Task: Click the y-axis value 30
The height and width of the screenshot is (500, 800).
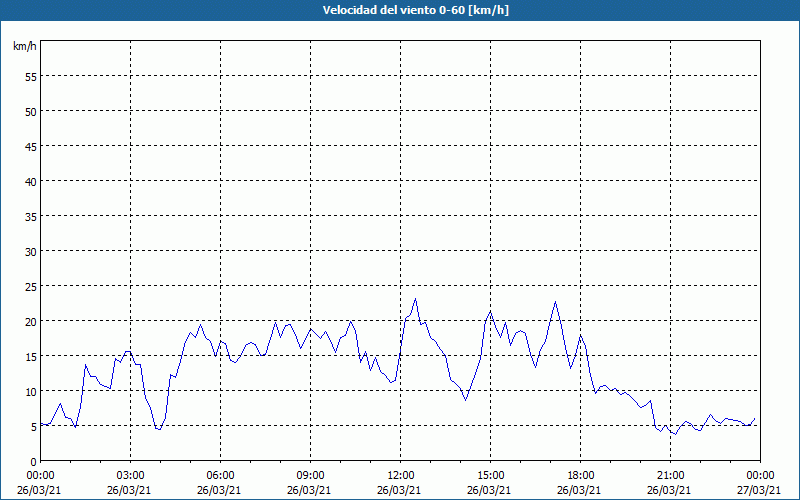Action: click(31, 252)
